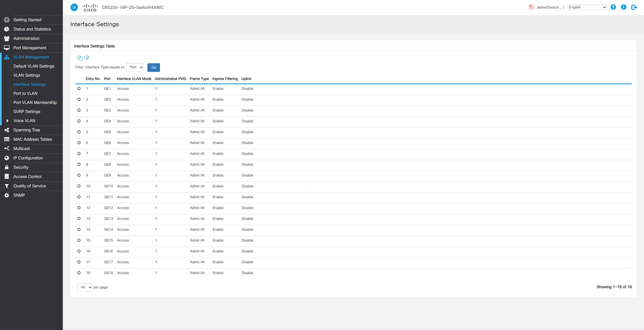Image resolution: width=644 pixels, height=330 pixels.
Task: Open the rows per page dropdown
Action: pos(85,287)
